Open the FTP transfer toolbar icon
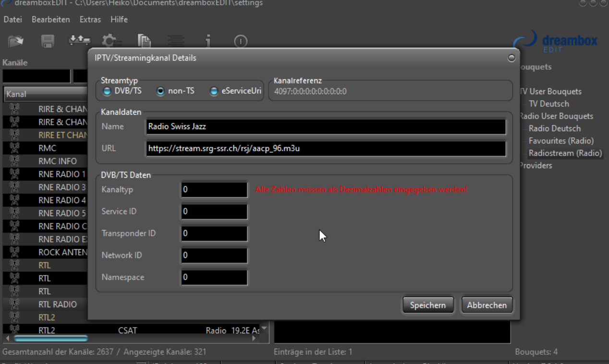 80,41
